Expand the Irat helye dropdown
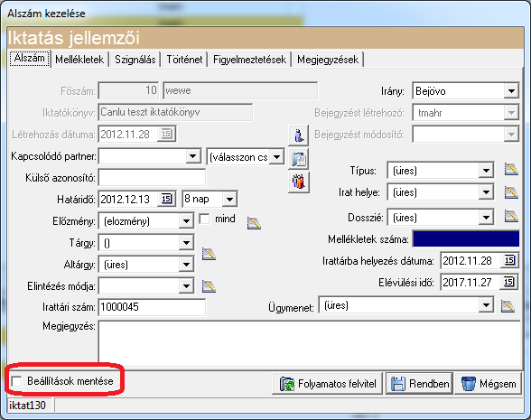 (x=486, y=192)
